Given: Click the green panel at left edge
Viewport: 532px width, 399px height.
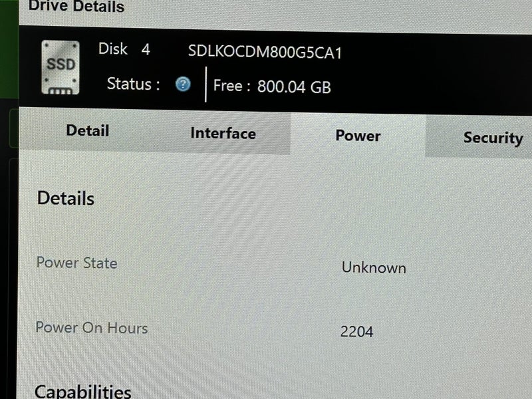Looking at the screenshot, I should pos(9,49).
